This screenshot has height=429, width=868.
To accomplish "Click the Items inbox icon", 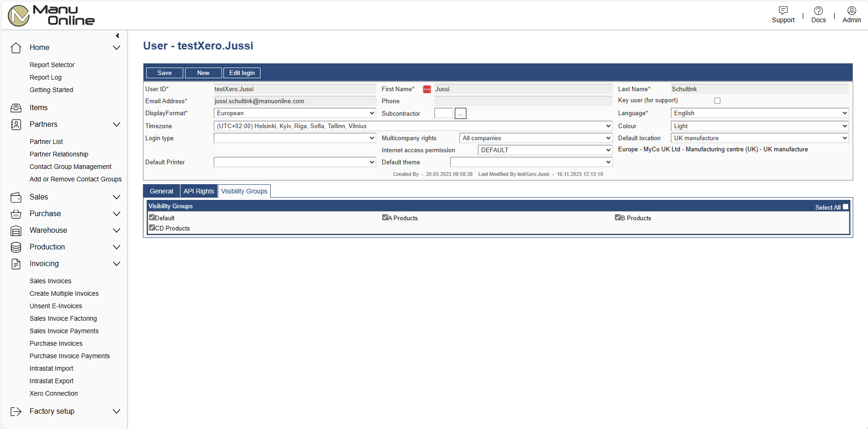I will click(16, 108).
